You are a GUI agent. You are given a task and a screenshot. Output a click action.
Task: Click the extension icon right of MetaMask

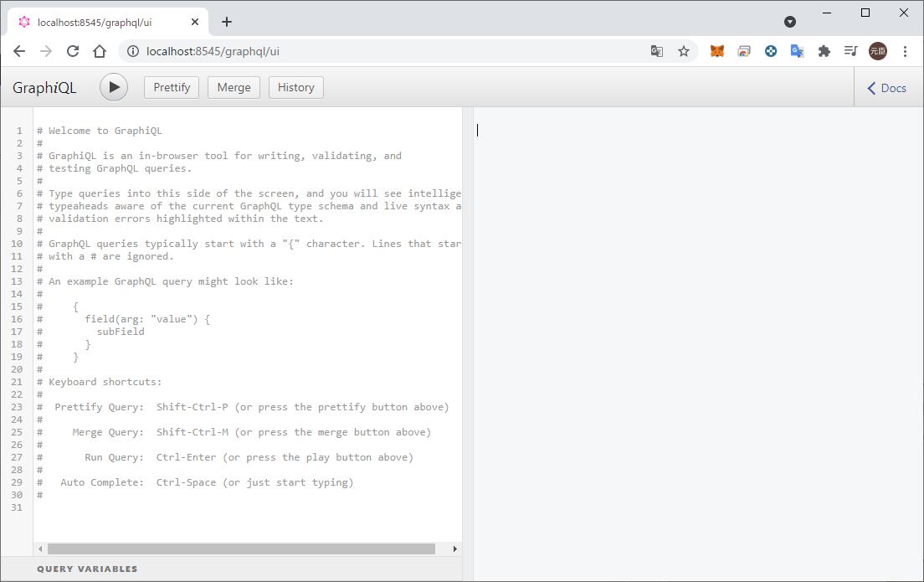pyautogui.click(x=744, y=51)
